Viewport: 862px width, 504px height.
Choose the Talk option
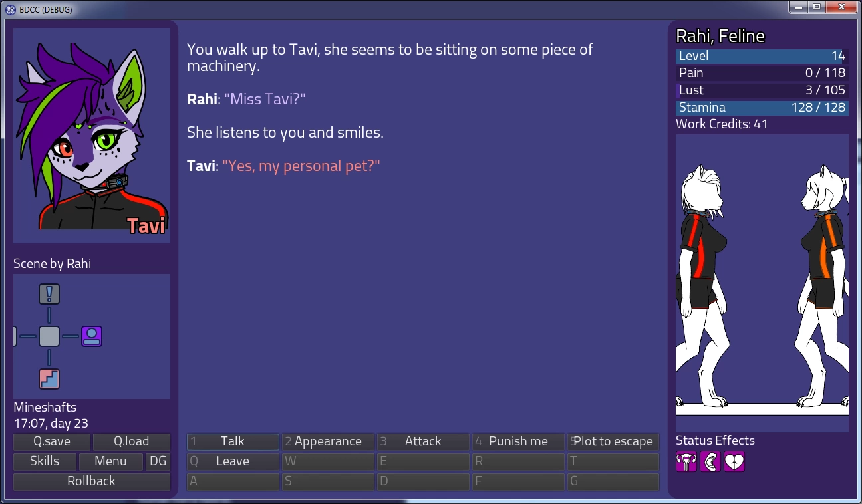[233, 441]
